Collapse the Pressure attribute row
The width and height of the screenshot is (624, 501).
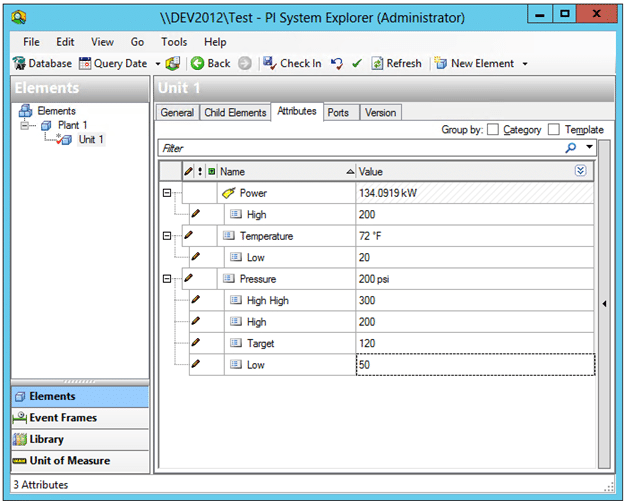point(167,279)
